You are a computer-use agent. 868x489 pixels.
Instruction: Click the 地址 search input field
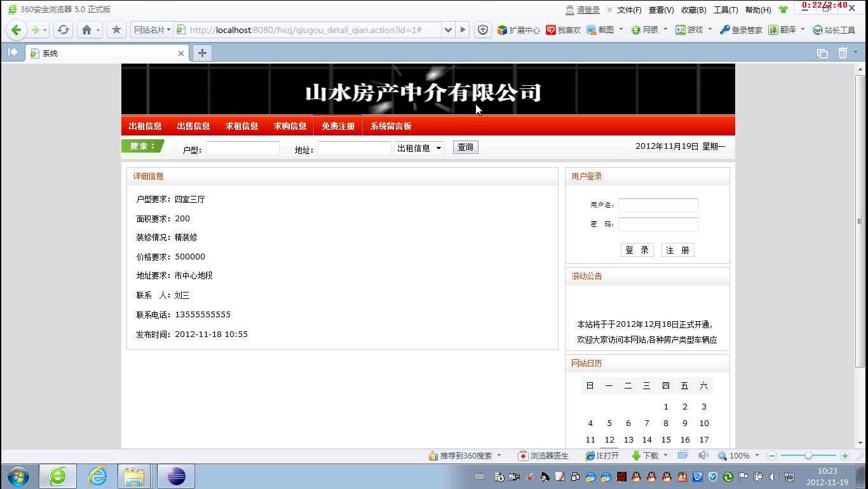point(354,148)
